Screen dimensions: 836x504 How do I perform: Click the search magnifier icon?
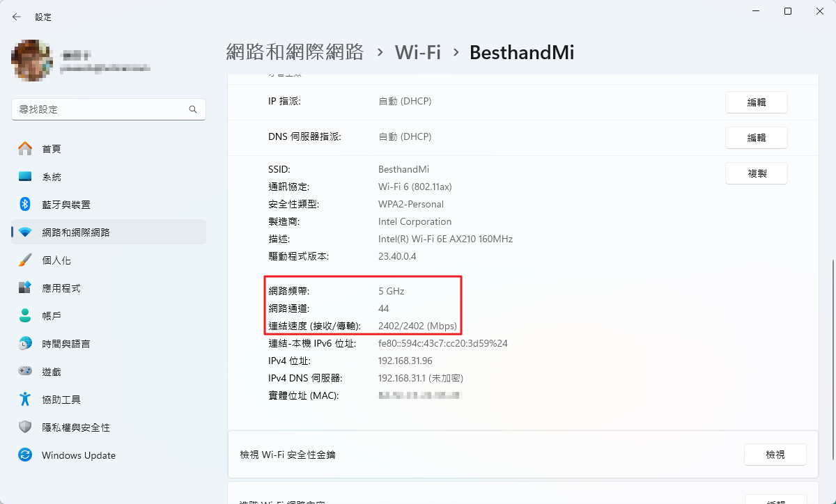(x=193, y=110)
